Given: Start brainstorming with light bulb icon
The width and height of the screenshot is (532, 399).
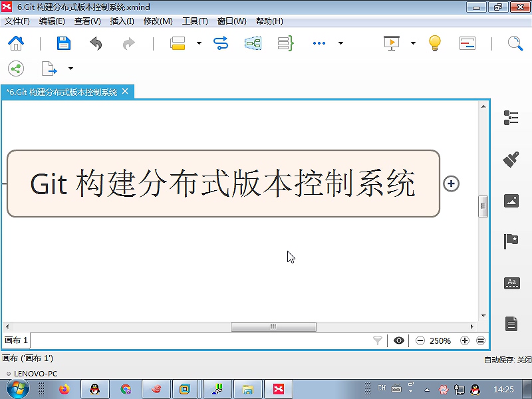Looking at the screenshot, I should pyautogui.click(x=435, y=43).
